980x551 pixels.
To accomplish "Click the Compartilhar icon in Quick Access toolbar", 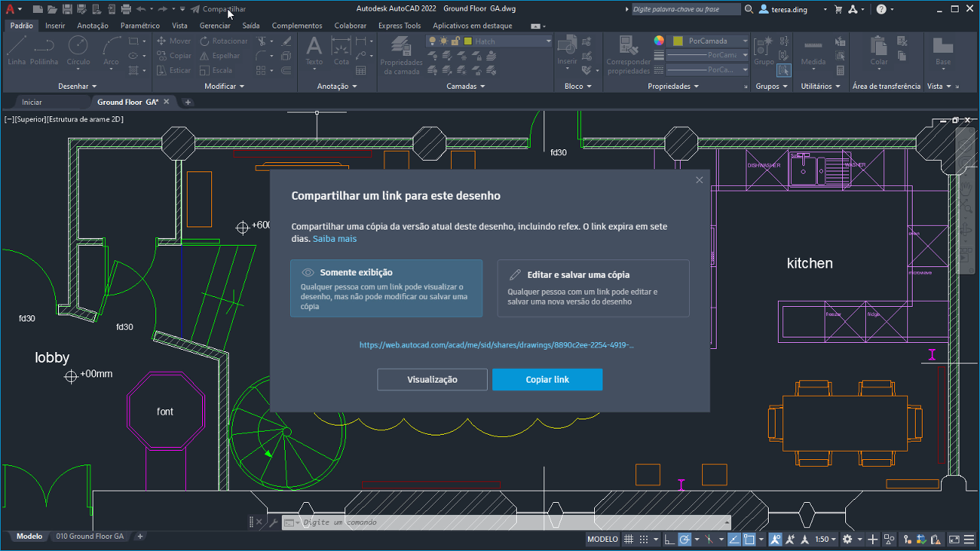I will (x=194, y=10).
